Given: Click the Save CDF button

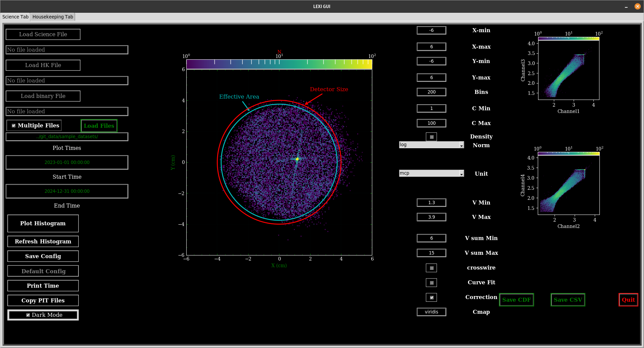Looking at the screenshot, I should click(x=516, y=300).
